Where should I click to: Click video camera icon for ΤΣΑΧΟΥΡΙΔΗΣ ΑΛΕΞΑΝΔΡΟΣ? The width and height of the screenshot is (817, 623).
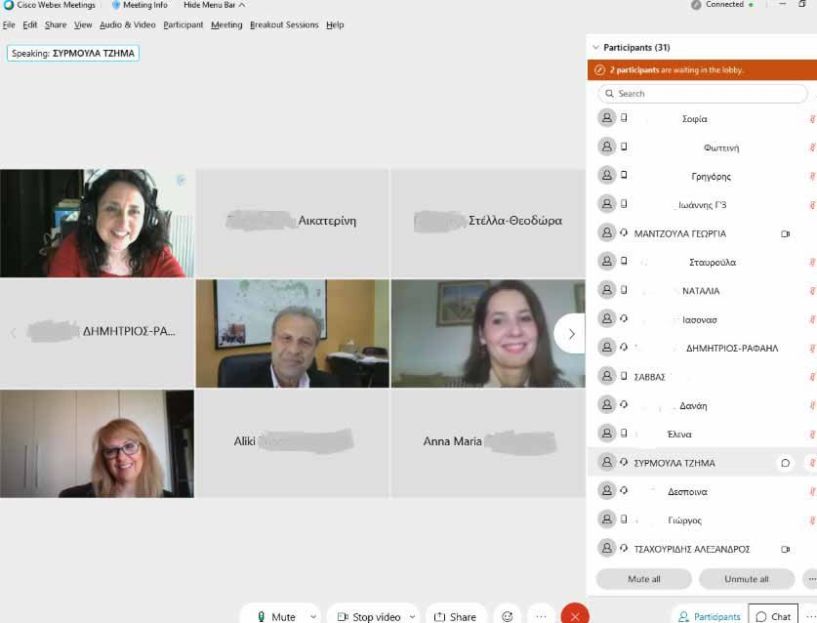point(786,549)
